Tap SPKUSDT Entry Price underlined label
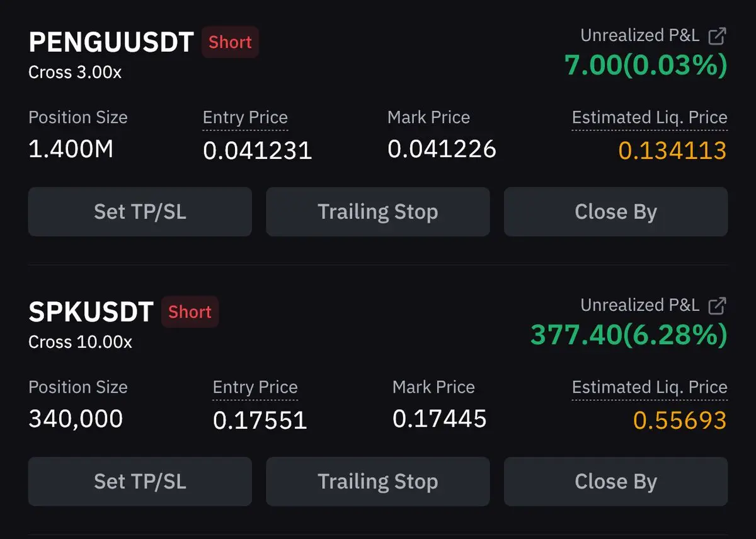The width and height of the screenshot is (756, 539). tap(255, 388)
